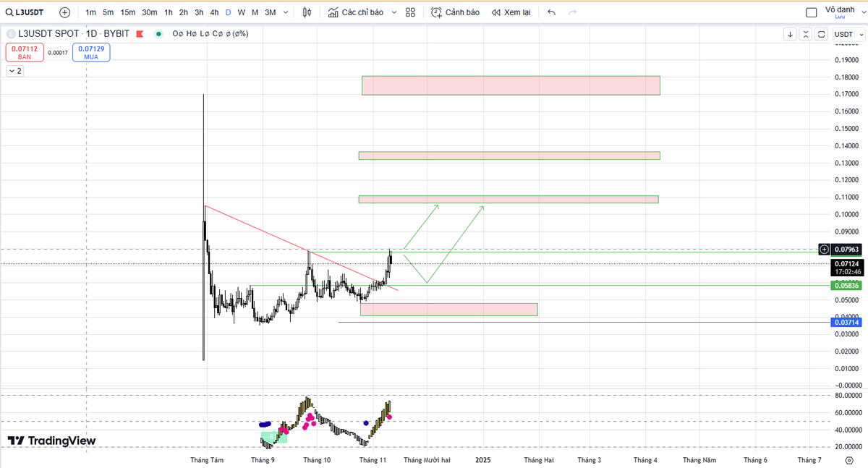The image size is (868, 468).
Task: Click the L3USDT SPOT chart title
Action: (73, 33)
